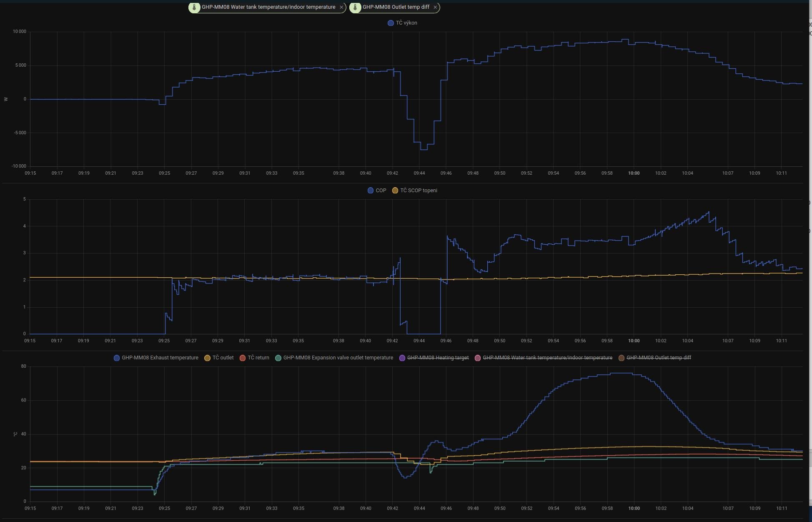
Task: Show the hidden GHP-MM08 Heating target series
Action: pyautogui.click(x=438, y=358)
